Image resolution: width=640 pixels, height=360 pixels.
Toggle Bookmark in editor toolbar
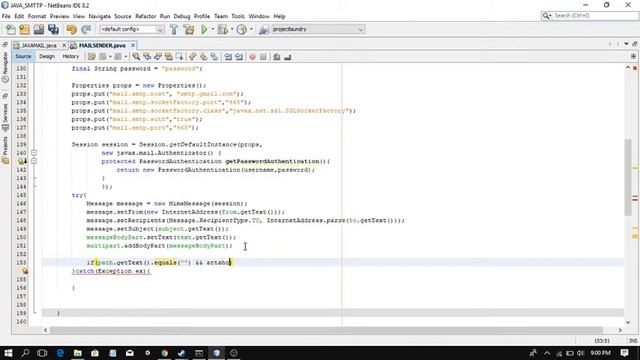coord(214,57)
